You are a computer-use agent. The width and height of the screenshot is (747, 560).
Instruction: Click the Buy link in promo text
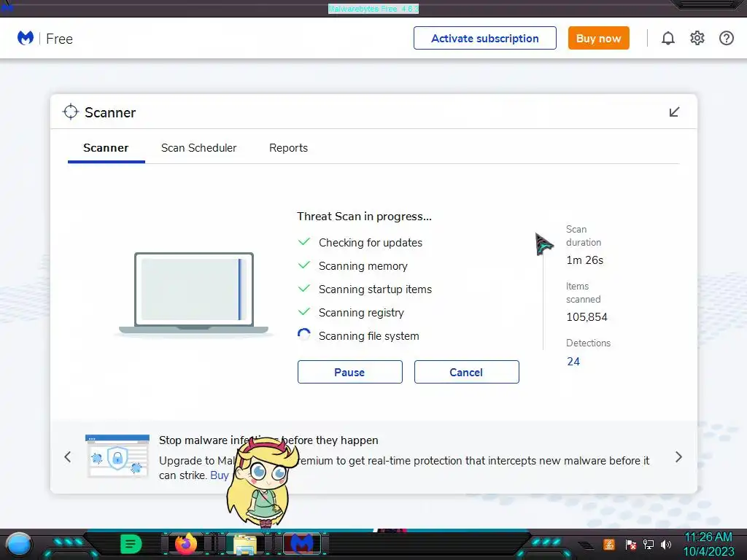pos(219,475)
